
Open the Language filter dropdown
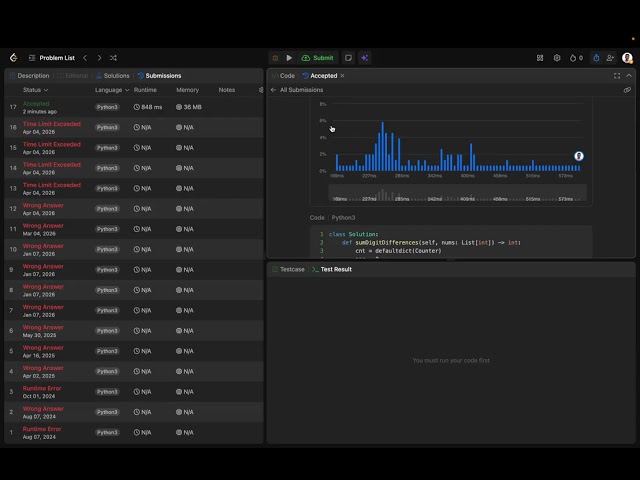coord(112,90)
